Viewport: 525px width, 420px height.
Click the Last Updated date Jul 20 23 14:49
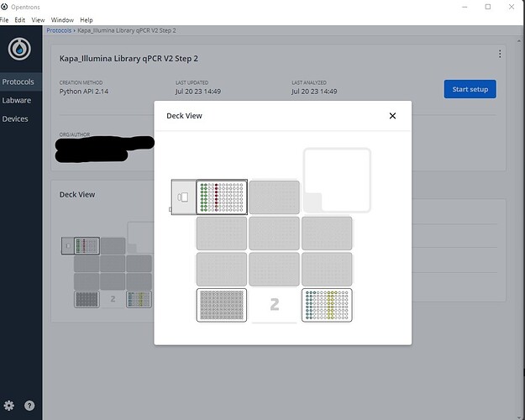click(198, 92)
